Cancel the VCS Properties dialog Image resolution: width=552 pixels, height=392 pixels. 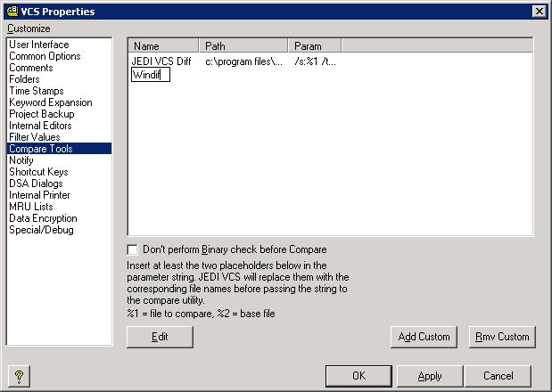tap(498, 376)
